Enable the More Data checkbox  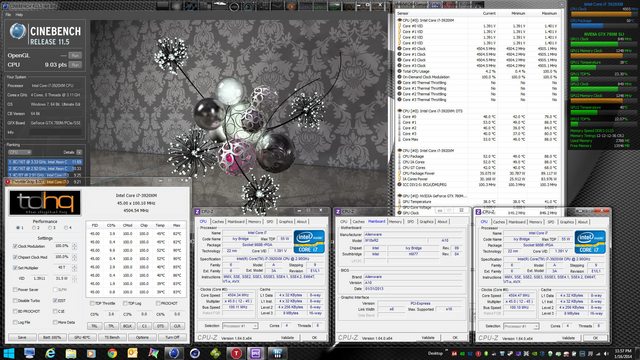[55, 322]
